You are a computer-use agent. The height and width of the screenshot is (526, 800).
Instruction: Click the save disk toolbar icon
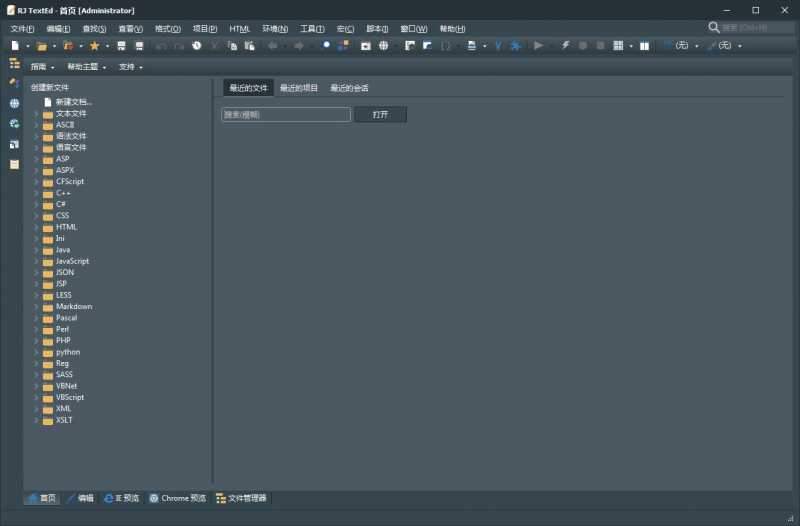122,46
